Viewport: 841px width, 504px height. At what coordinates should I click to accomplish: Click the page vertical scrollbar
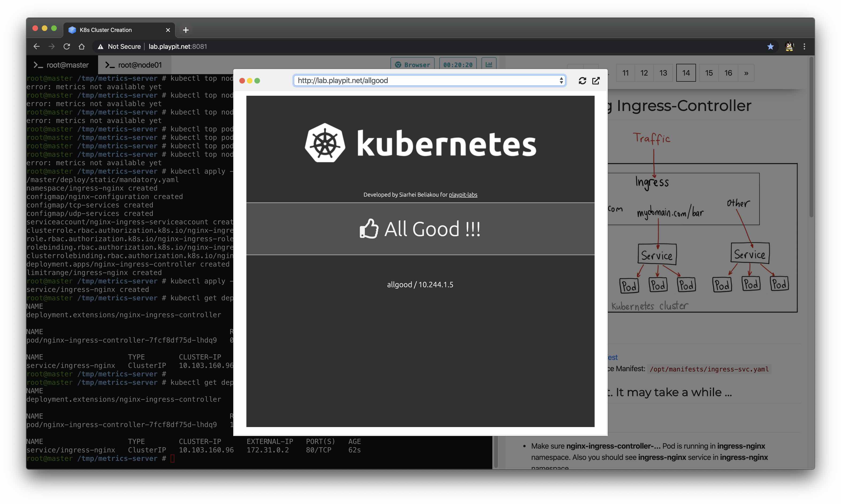pyautogui.click(x=811, y=136)
